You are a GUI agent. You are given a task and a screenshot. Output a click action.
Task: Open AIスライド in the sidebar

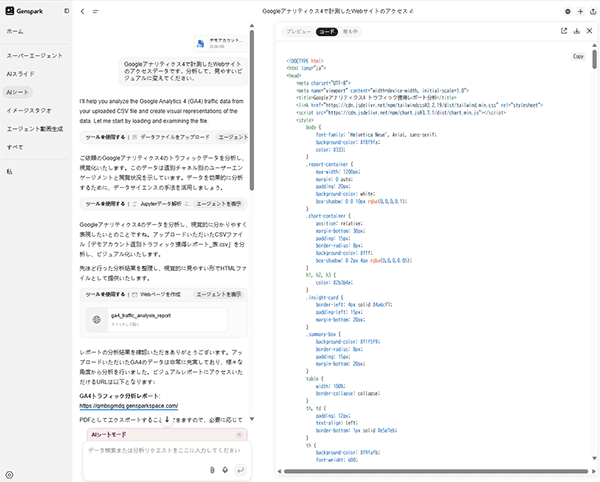[20, 74]
